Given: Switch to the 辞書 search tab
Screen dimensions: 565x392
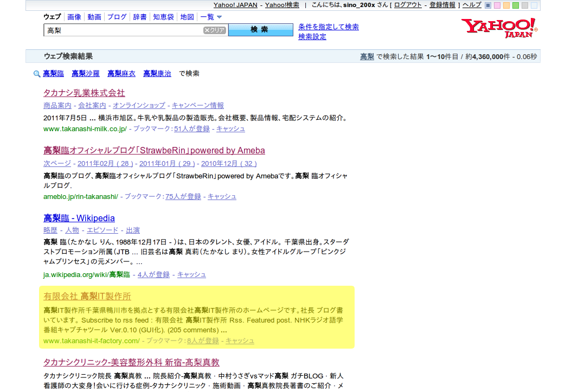Looking at the screenshot, I should tap(140, 17).
